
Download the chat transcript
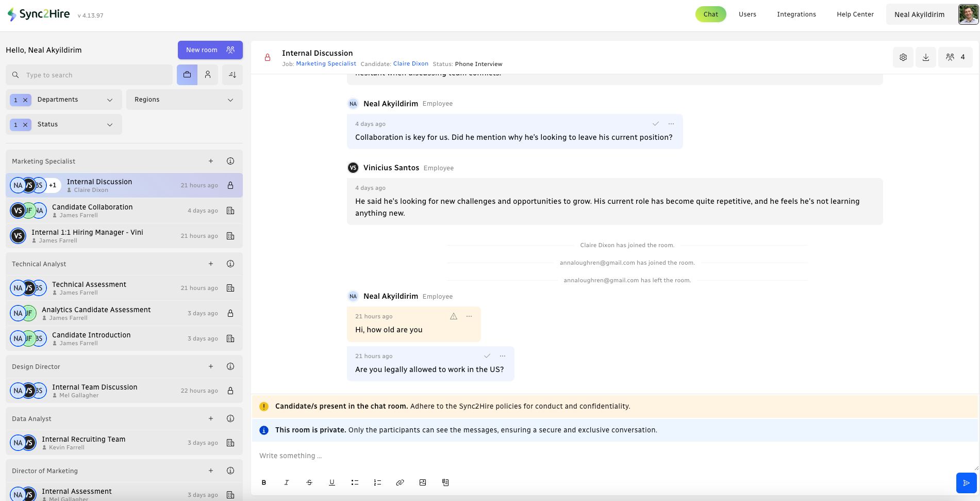[x=925, y=57]
